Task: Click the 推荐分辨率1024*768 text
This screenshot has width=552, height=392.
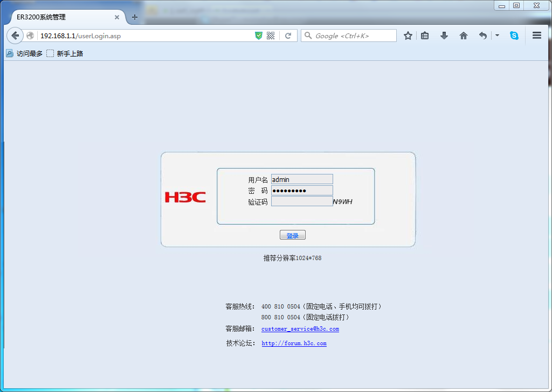Action: 293,258
